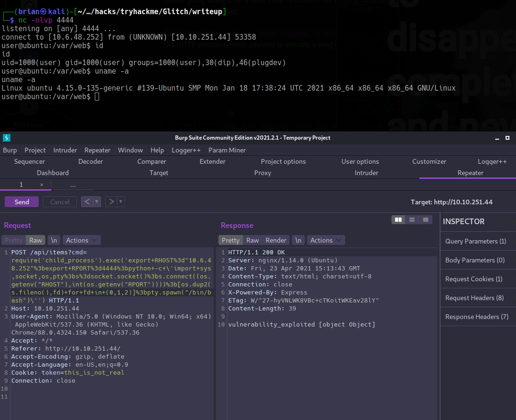This screenshot has width=516, height=420.
Task: Switch Response view to Raw
Action: click(252, 240)
